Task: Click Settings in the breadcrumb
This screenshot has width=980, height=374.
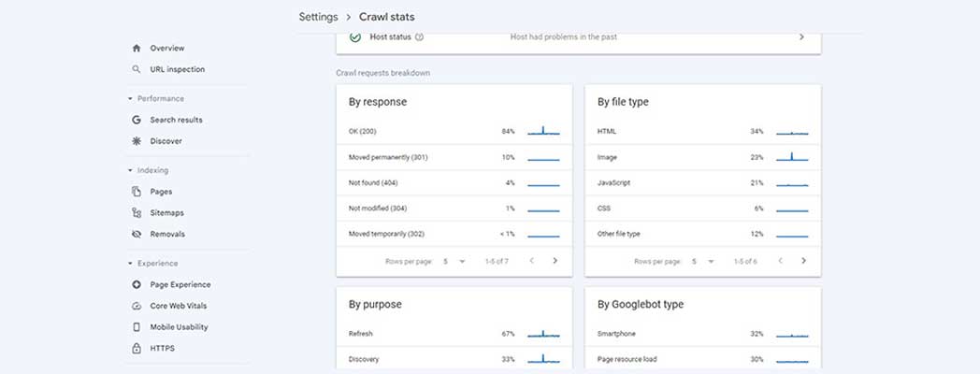Action: pos(318,17)
